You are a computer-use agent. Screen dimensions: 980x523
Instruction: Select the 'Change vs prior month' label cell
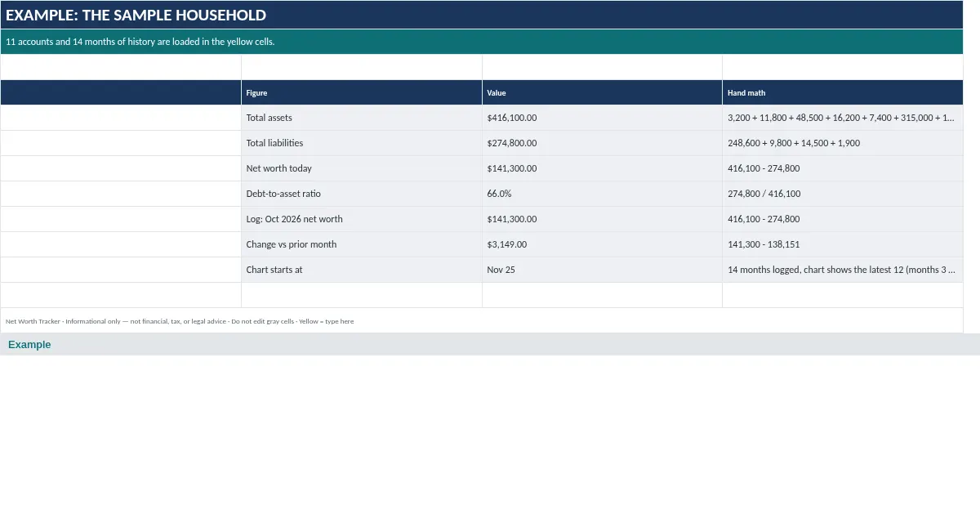click(x=362, y=244)
